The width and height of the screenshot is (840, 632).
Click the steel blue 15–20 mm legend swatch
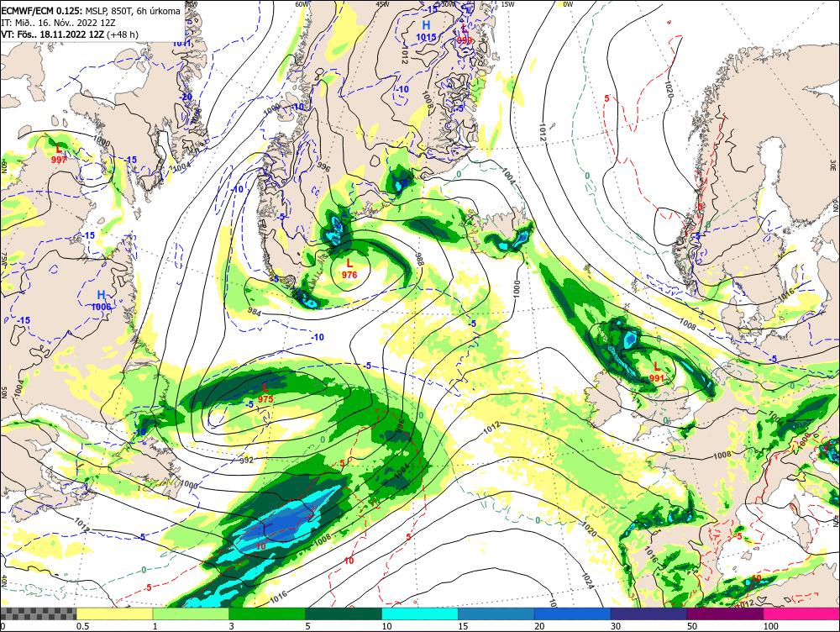pyautogui.click(x=496, y=614)
